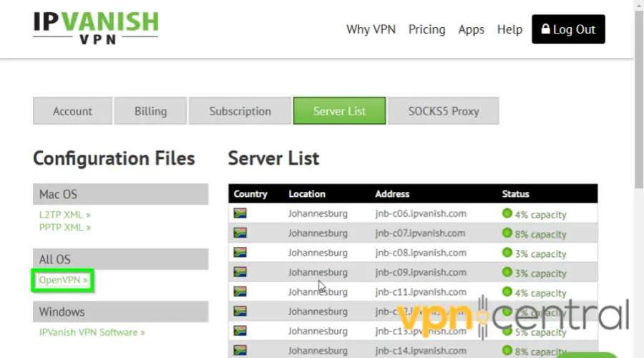Click the Country column header
The width and height of the screenshot is (644, 358).
pos(250,193)
